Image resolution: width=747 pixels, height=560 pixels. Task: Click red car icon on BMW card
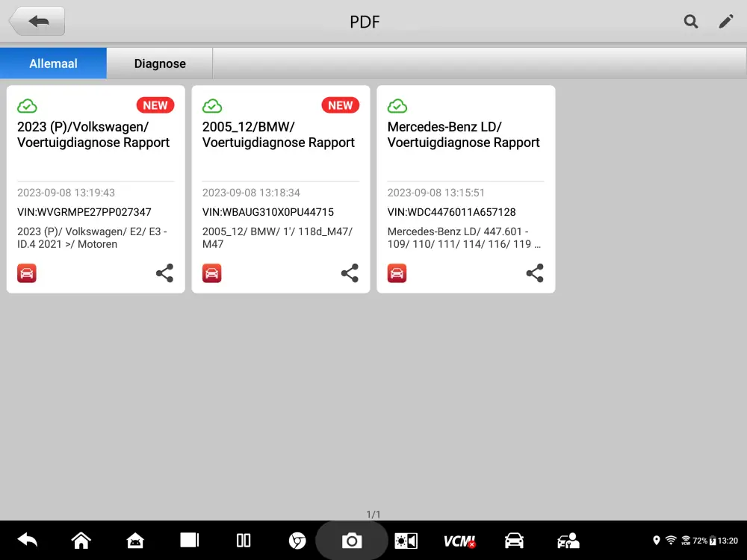(212, 273)
